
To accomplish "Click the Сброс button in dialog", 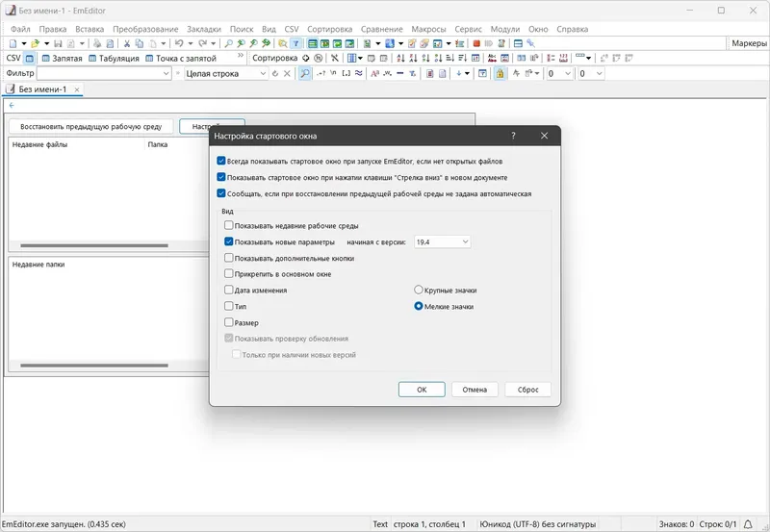I will click(527, 390).
